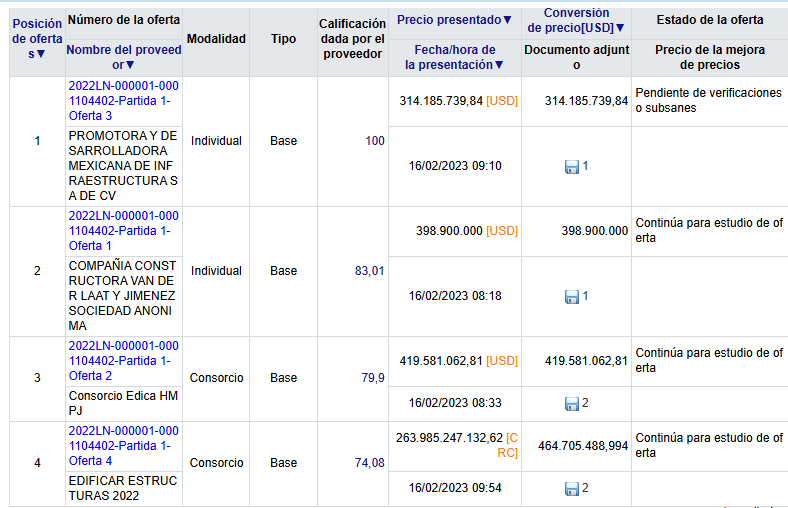Click submission date 16/02/2023 08:18

455,296
